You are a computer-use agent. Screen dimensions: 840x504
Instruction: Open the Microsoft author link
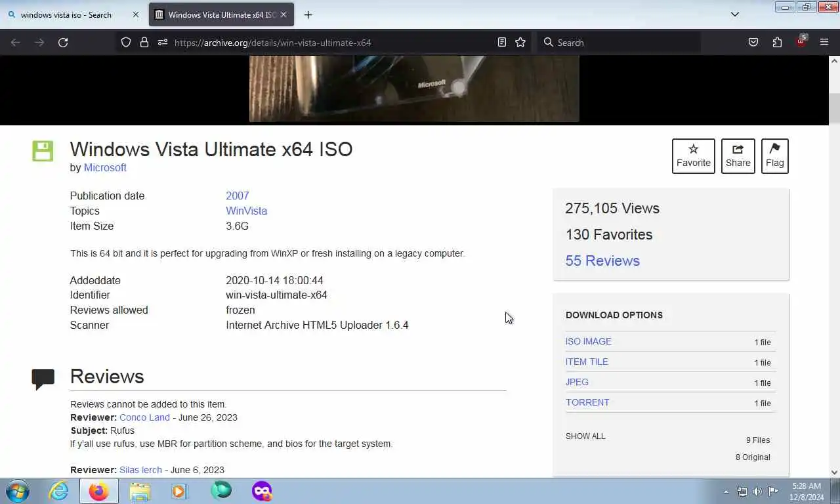coord(105,167)
